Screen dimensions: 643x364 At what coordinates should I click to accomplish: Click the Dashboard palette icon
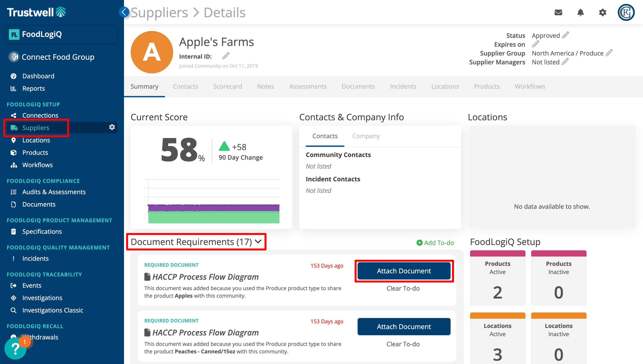point(14,76)
